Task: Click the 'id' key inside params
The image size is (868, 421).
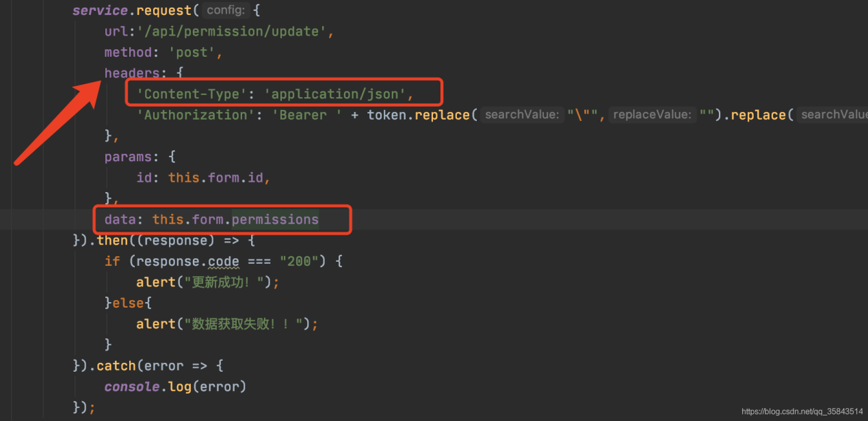Action: [x=144, y=178]
